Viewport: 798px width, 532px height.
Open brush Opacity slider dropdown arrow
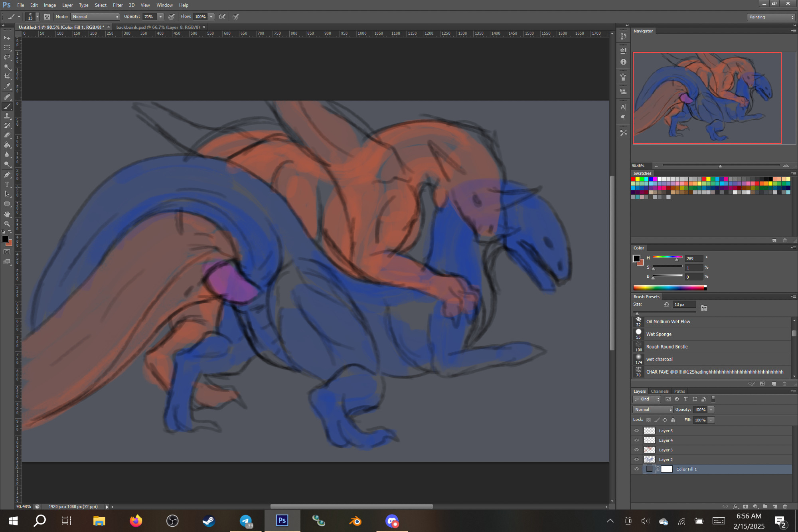tap(160, 17)
